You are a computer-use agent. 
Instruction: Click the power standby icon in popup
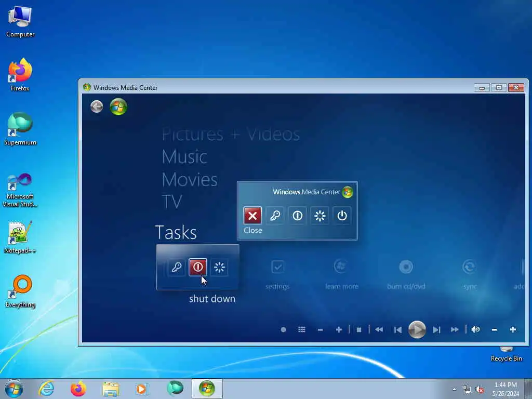(342, 216)
